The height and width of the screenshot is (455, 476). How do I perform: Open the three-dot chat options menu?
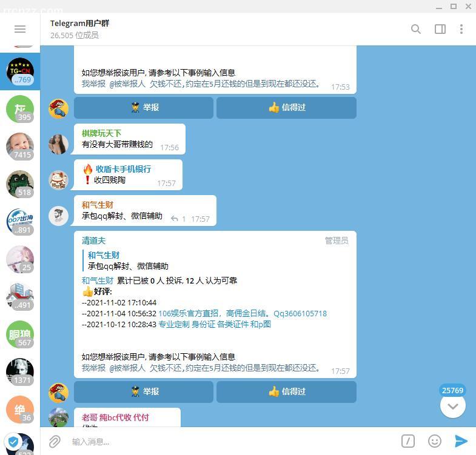pos(461,29)
